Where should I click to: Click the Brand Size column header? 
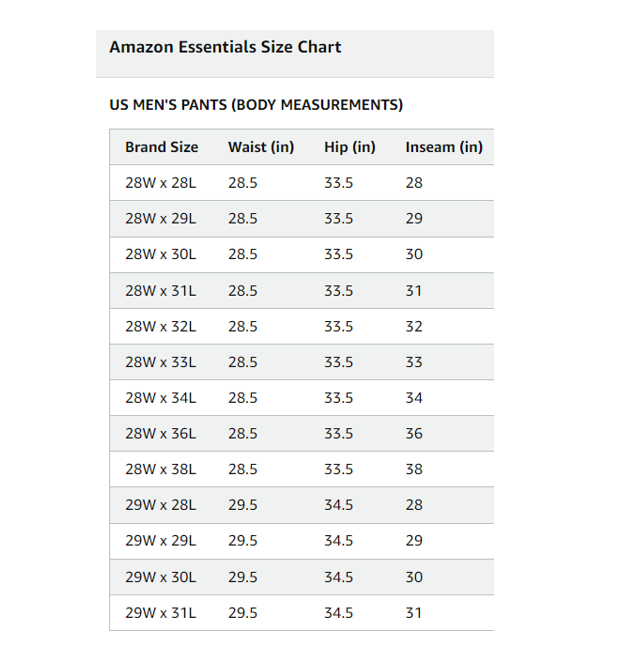pyautogui.click(x=161, y=147)
